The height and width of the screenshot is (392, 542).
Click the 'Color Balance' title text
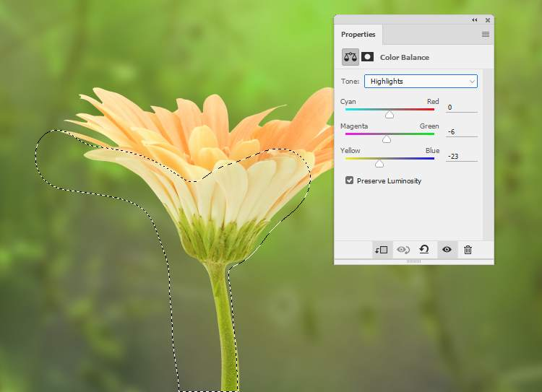pos(405,57)
